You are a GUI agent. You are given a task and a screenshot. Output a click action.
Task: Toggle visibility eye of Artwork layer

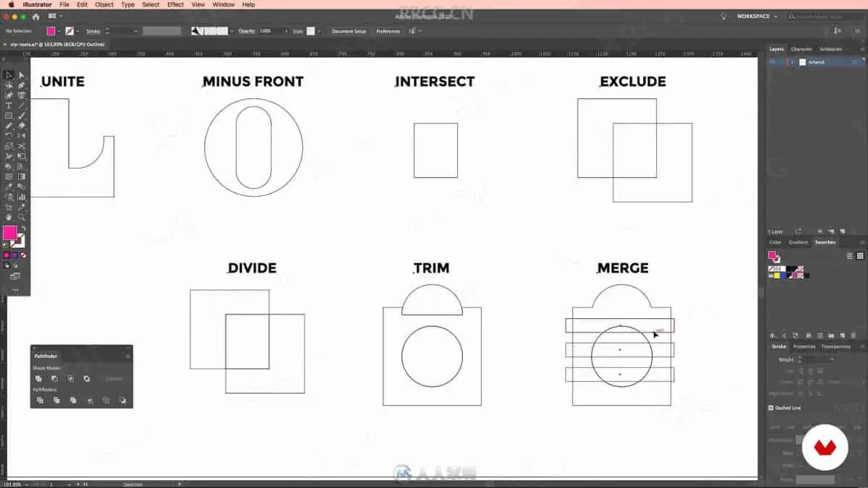click(x=773, y=62)
